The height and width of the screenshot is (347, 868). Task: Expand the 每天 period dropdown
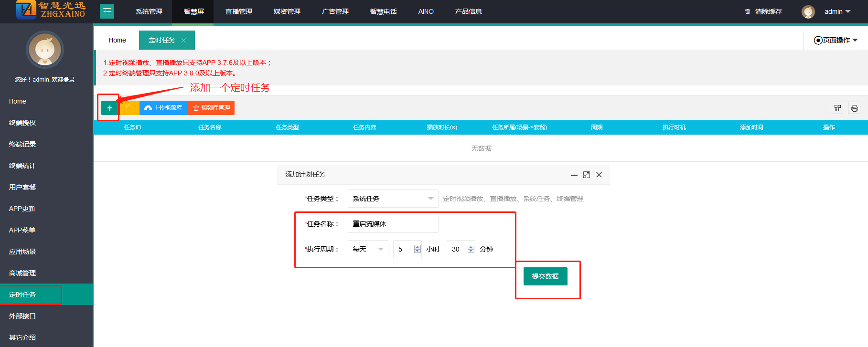coord(367,249)
